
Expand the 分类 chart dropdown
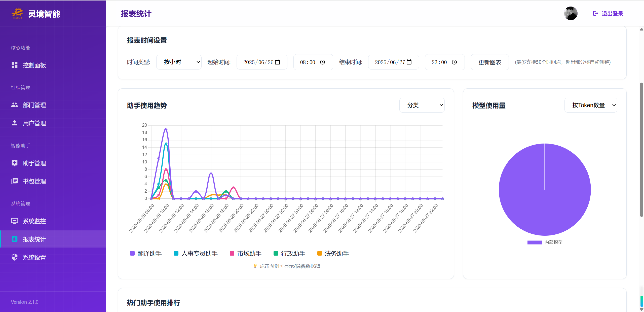(422, 105)
